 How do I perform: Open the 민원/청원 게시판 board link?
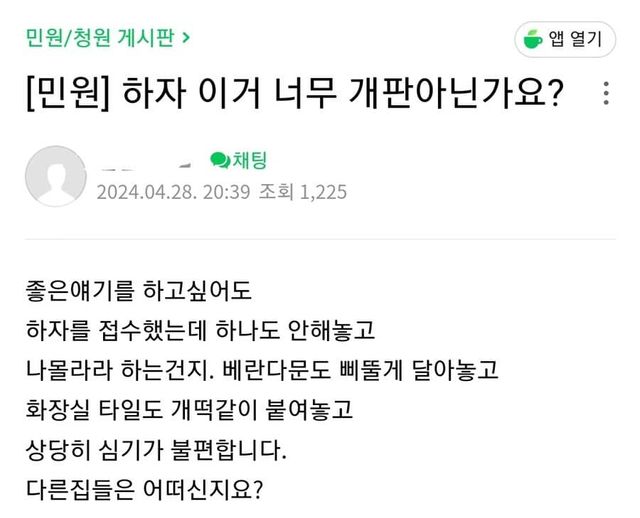pyautogui.click(x=98, y=39)
